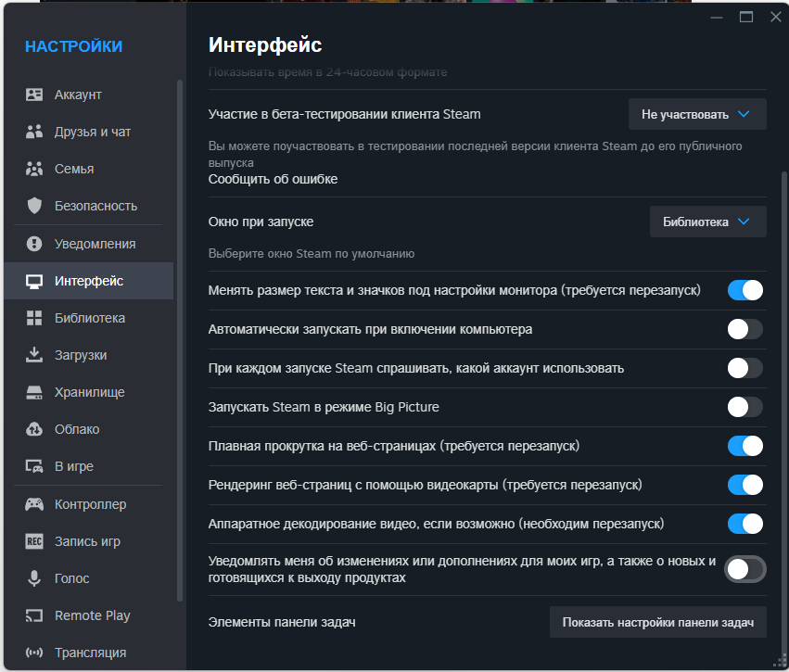Click the Security shield icon
The width and height of the screenshot is (789, 672).
click(34, 206)
